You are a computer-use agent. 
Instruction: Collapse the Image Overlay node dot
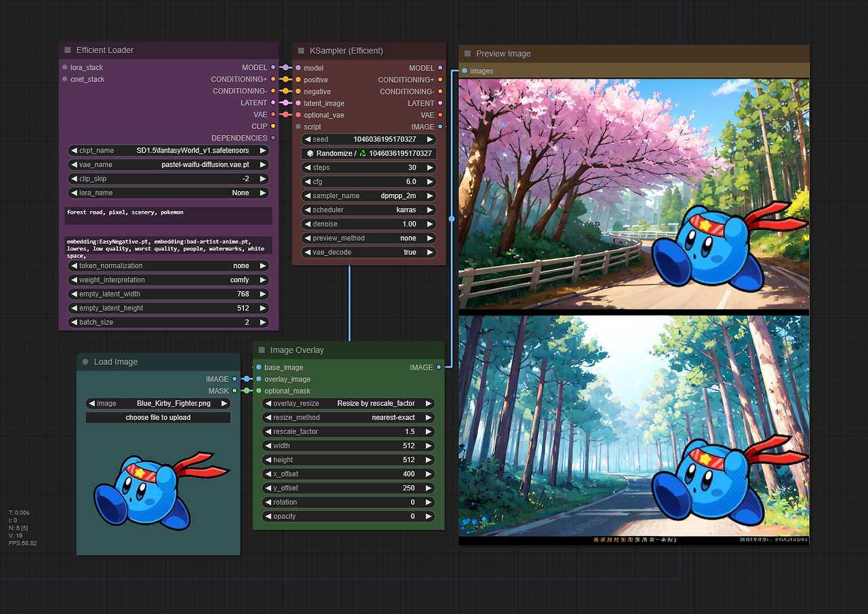click(x=262, y=350)
